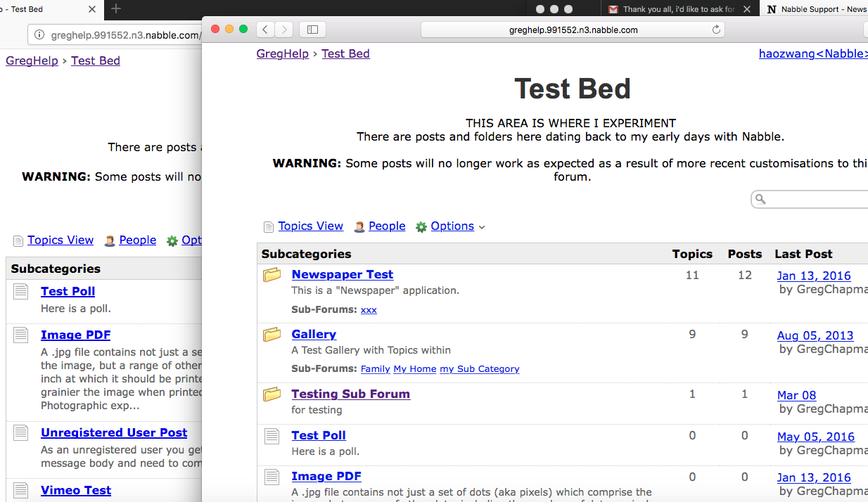Click the Gallery folder icon
Image resolution: width=868 pixels, height=502 pixels.
click(x=272, y=335)
